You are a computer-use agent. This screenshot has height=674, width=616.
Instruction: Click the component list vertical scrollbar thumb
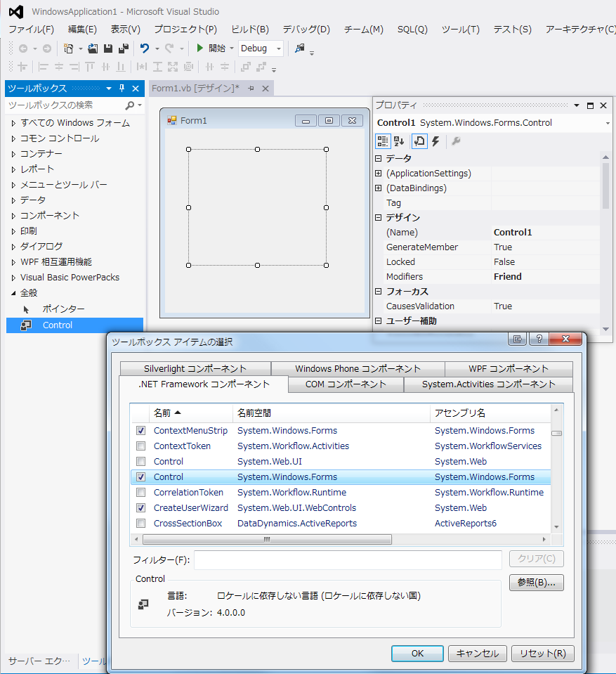point(557,433)
